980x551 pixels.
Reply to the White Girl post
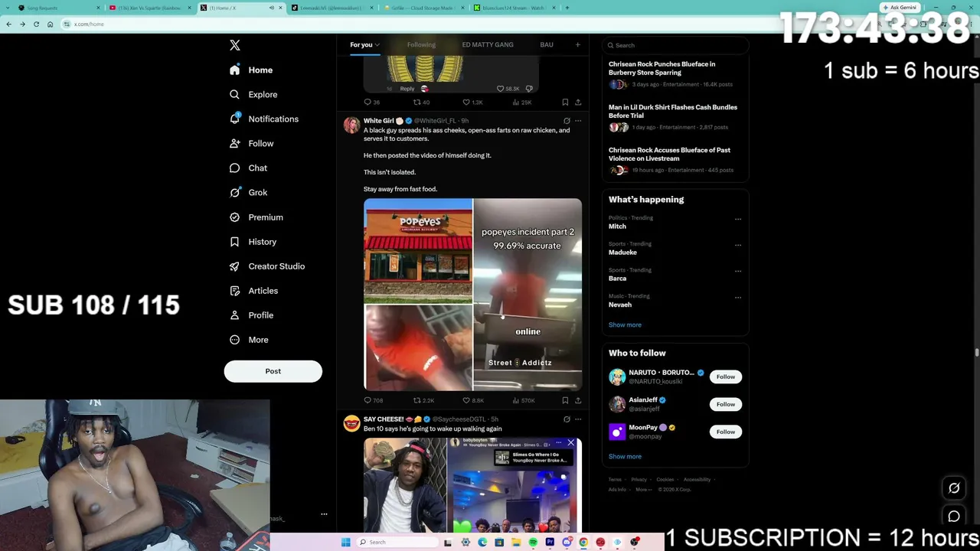click(373, 400)
